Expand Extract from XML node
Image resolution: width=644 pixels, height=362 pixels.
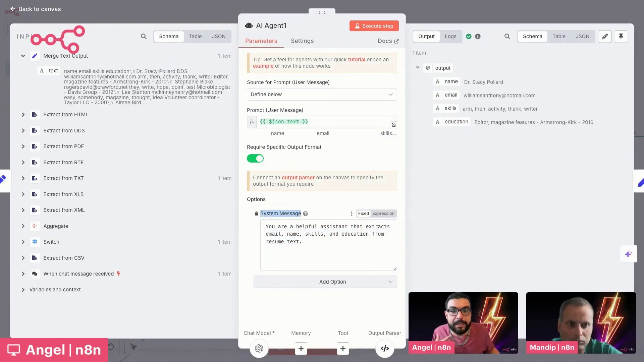tap(23, 210)
